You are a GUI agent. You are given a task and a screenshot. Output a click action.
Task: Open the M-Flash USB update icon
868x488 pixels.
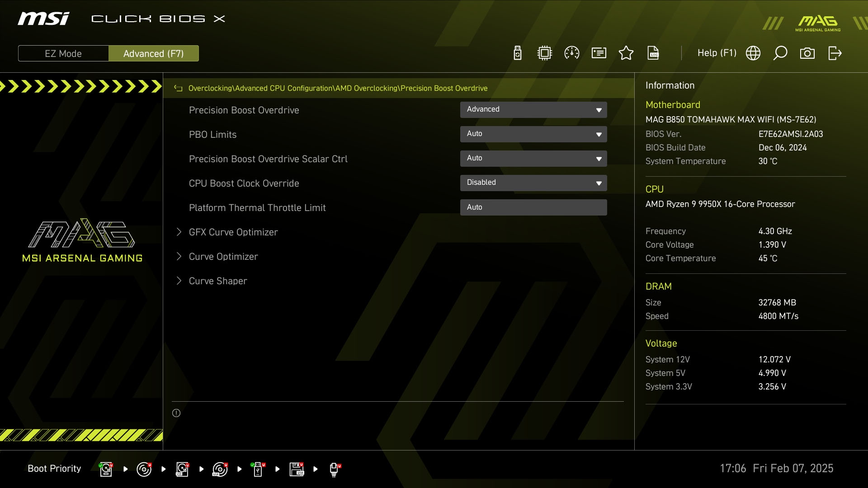518,53
